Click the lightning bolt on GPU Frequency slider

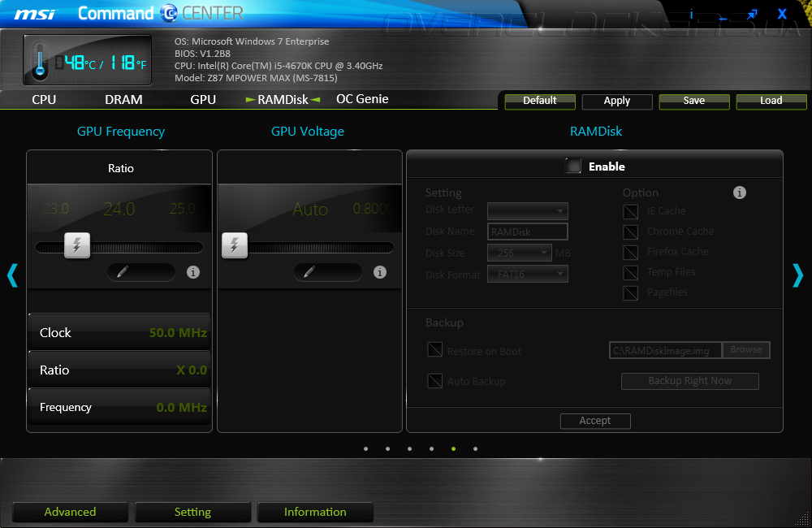(x=77, y=245)
